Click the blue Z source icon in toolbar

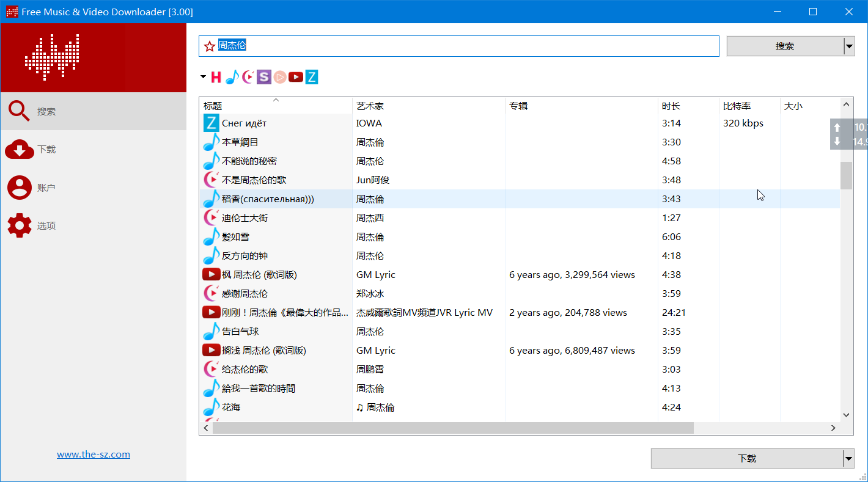point(312,77)
